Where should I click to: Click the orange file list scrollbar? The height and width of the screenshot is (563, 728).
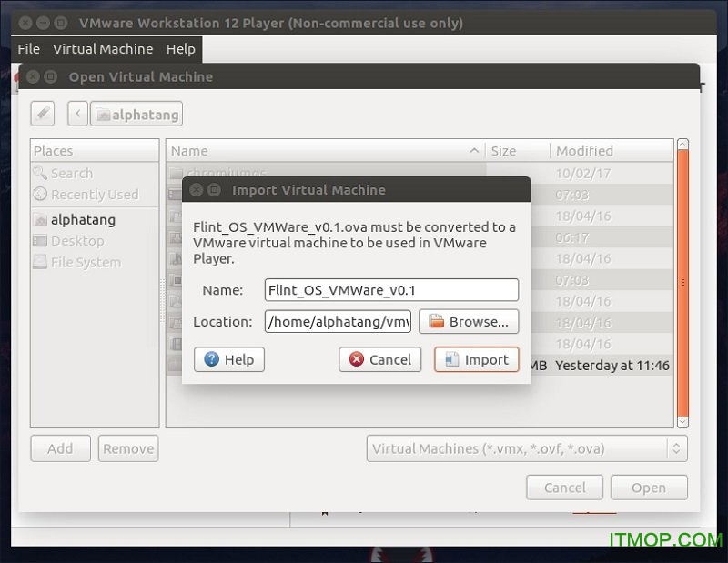pyautogui.click(x=682, y=282)
